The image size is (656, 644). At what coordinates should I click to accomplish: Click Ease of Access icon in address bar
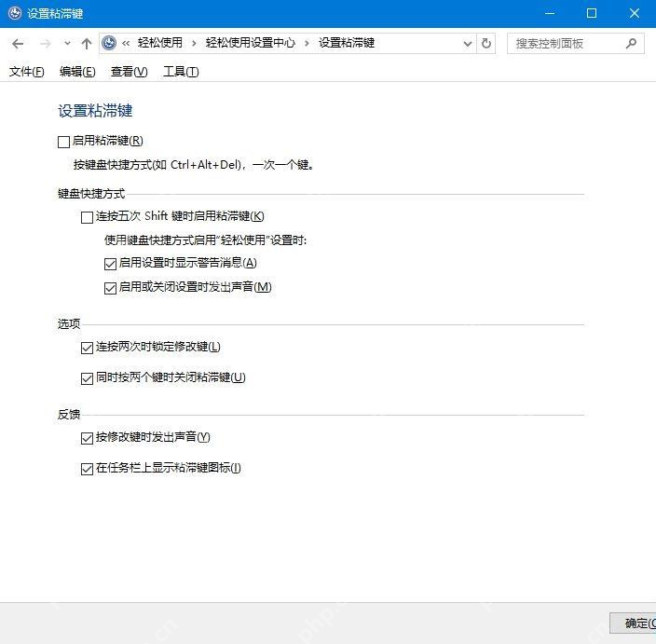[109, 43]
